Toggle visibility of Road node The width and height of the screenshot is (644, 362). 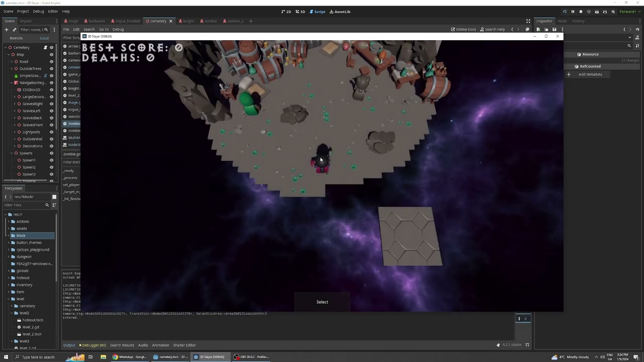(x=51, y=61)
